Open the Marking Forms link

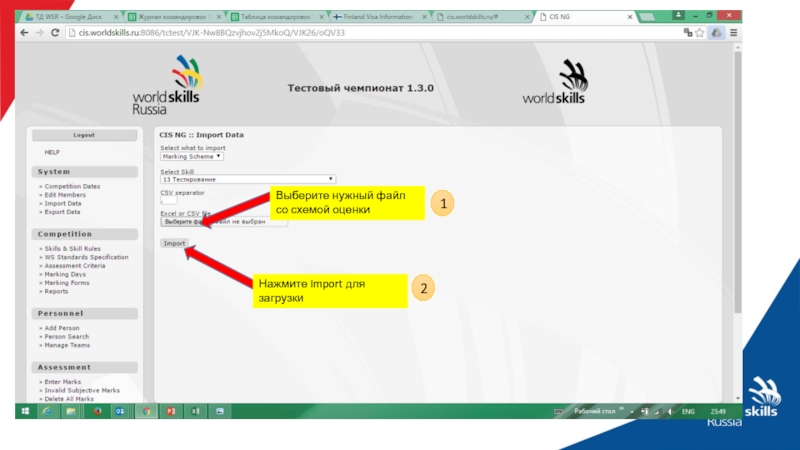coord(67,283)
